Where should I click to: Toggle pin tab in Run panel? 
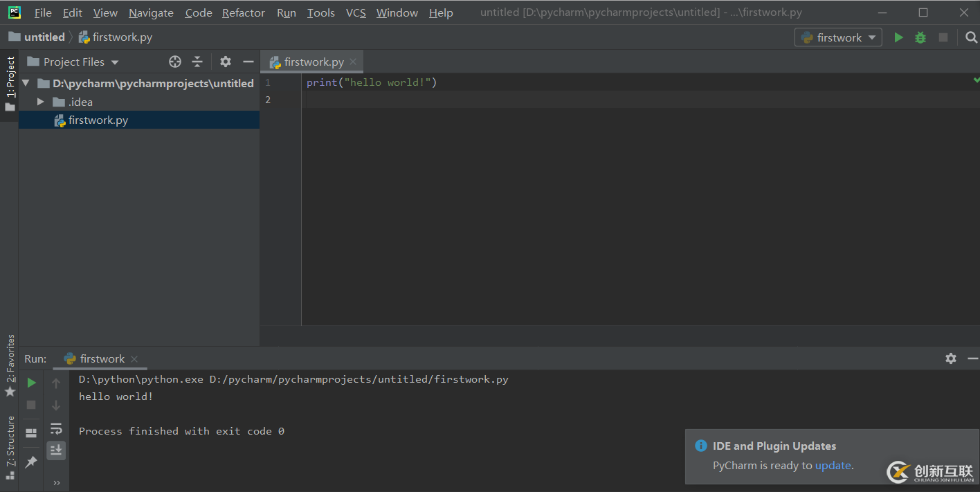31,462
